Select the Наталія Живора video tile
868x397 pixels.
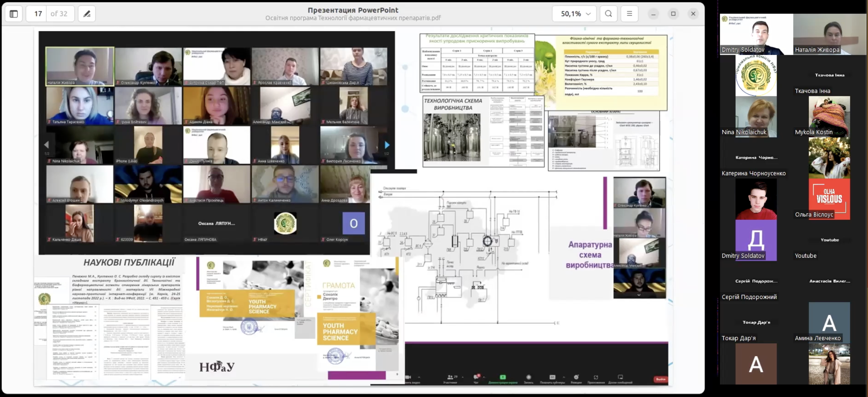pos(830,34)
